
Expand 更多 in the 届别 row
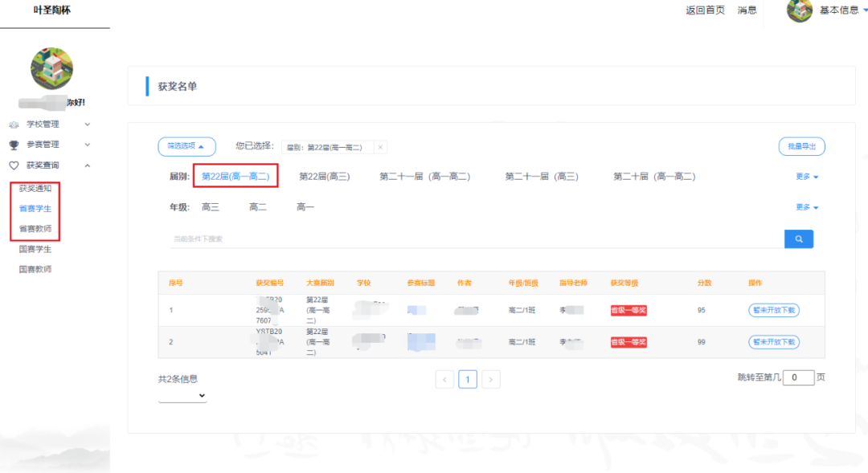click(x=806, y=177)
